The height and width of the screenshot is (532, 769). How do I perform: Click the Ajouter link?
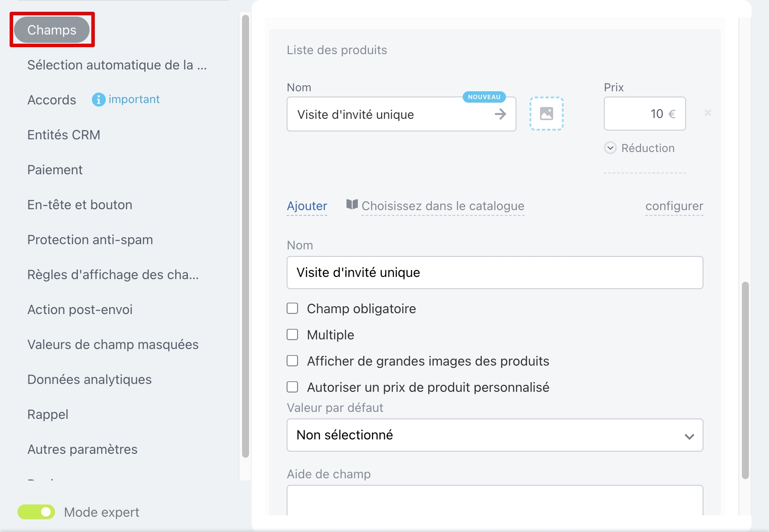point(307,206)
